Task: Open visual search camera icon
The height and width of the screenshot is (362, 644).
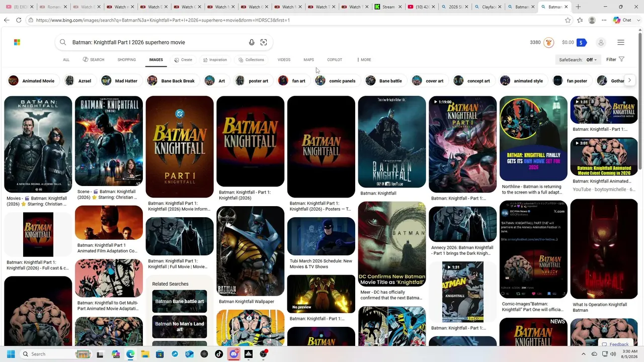Action: pyautogui.click(x=264, y=42)
